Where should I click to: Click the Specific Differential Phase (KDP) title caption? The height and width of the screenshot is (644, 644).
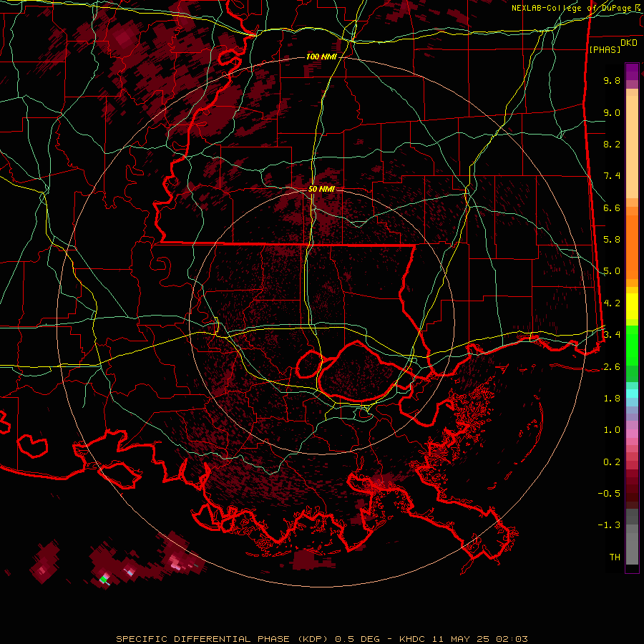click(224, 639)
